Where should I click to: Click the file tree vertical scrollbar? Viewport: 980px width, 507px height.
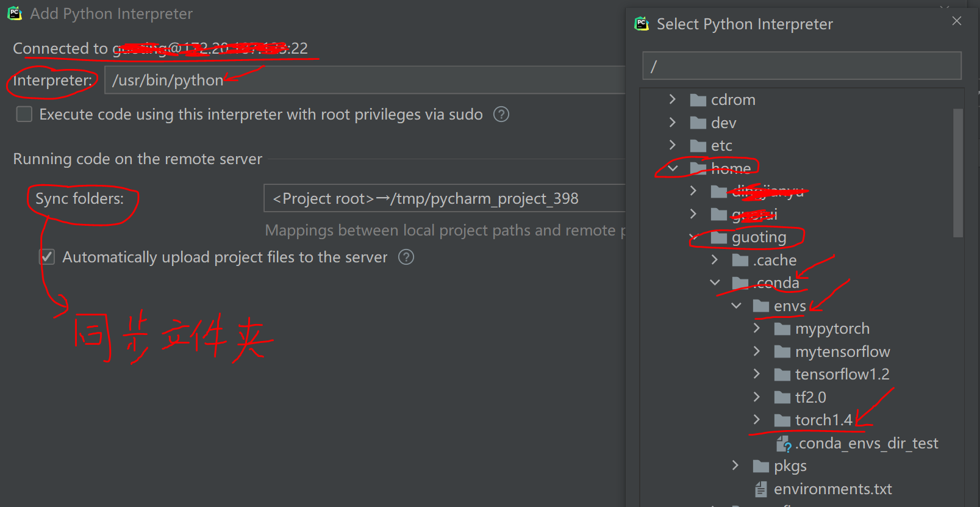pos(958,173)
